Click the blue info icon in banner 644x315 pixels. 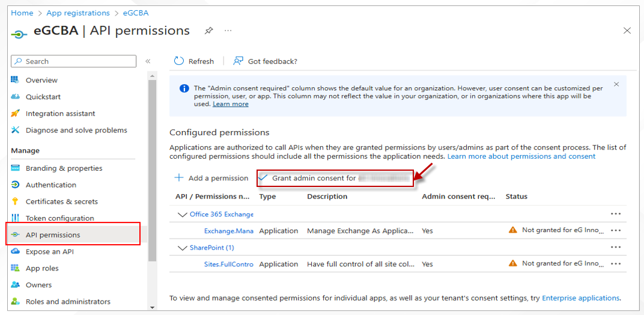184,88
